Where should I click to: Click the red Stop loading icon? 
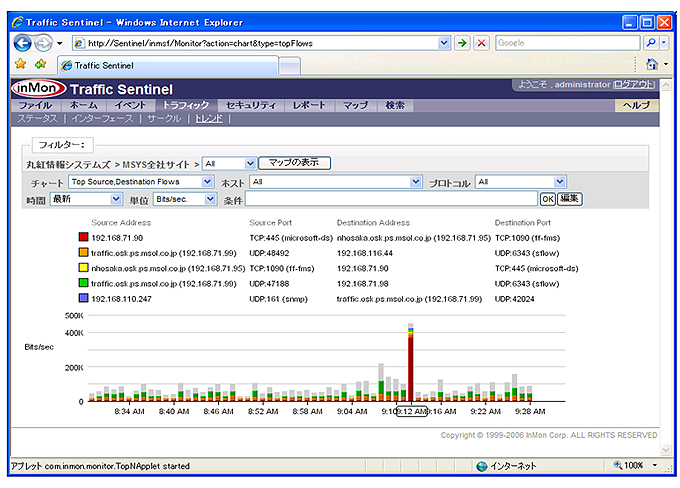coord(481,43)
